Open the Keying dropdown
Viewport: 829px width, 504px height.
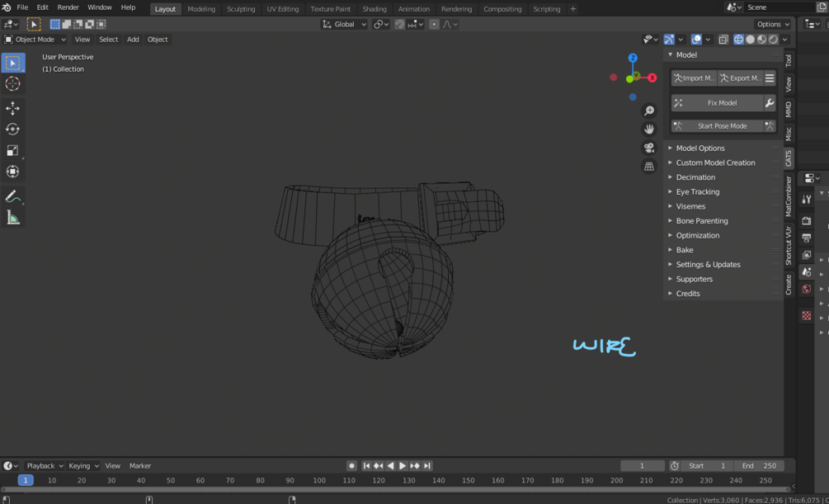tap(83, 466)
